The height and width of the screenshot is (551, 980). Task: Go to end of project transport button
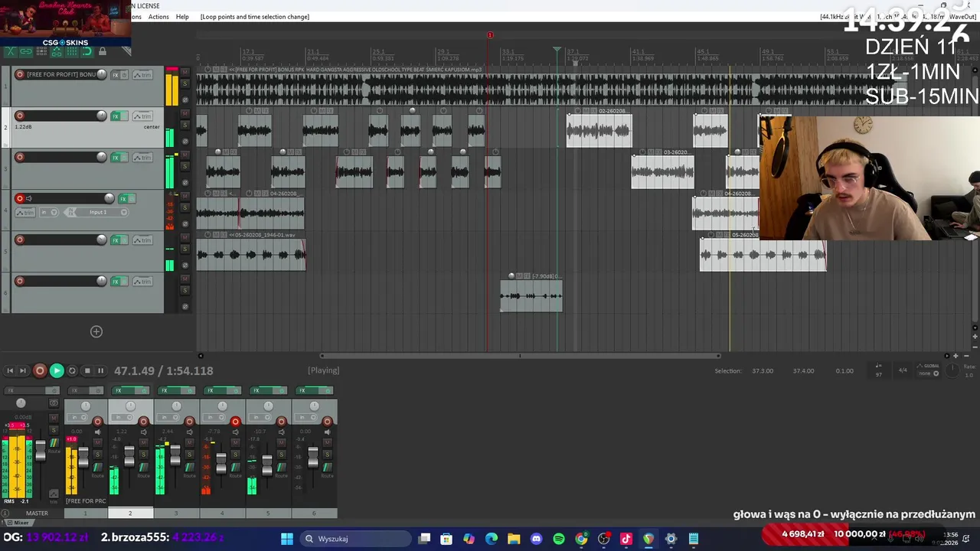[23, 370]
